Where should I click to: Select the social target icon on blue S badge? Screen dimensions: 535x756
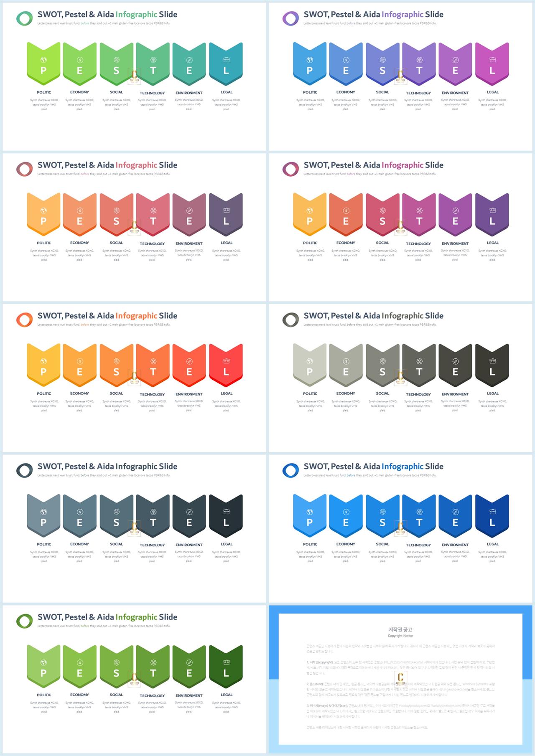click(382, 512)
